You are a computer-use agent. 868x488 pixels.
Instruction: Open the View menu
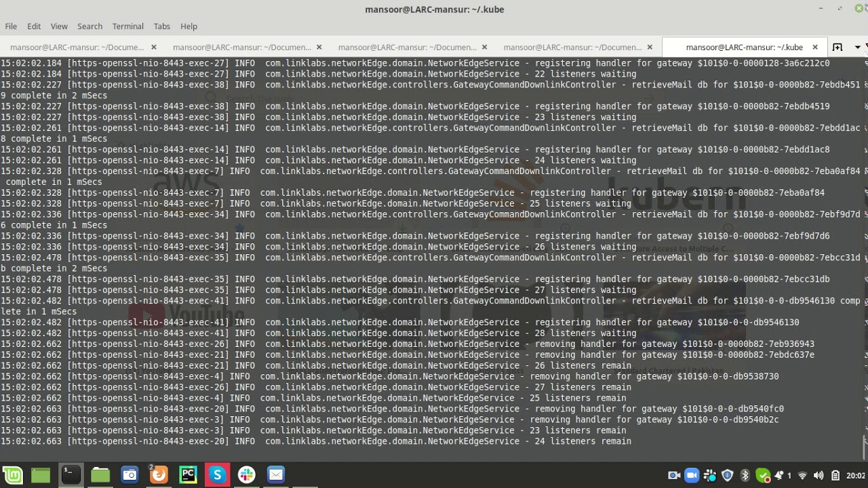pyautogui.click(x=59, y=26)
